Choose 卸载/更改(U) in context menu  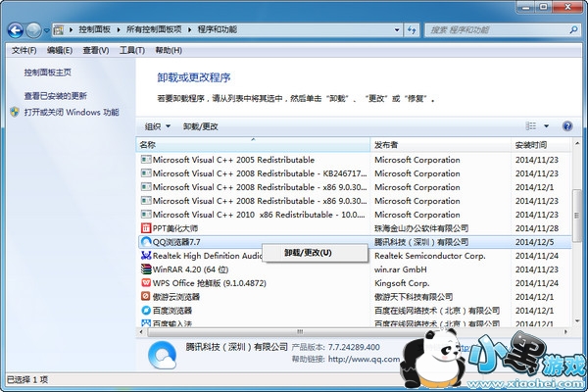tap(315, 253)
